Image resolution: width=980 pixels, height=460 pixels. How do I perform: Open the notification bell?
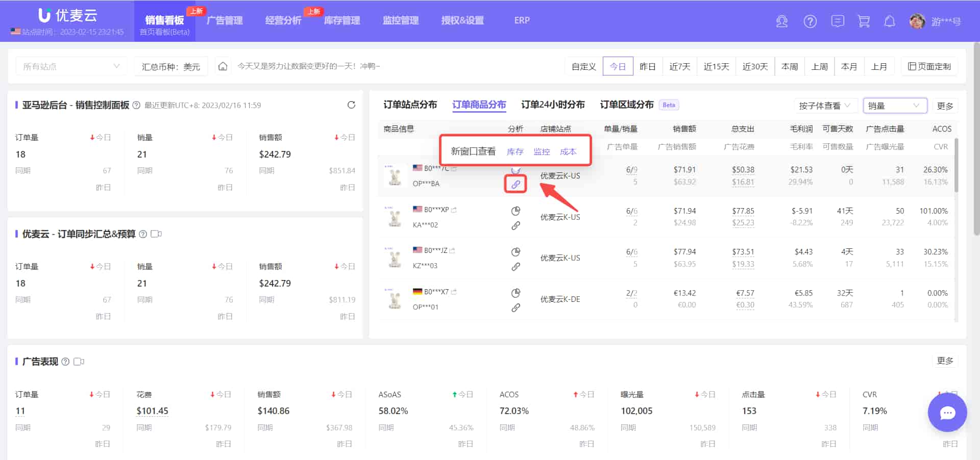[x=890, y=21]
